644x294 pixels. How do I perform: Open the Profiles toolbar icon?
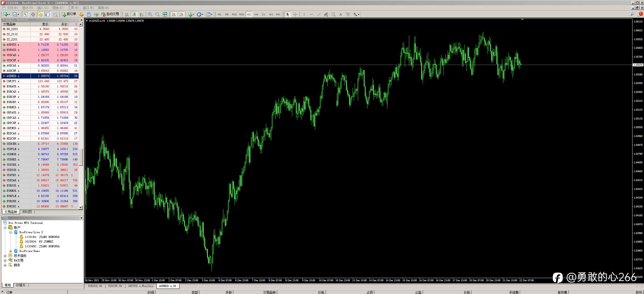[16, 14]
